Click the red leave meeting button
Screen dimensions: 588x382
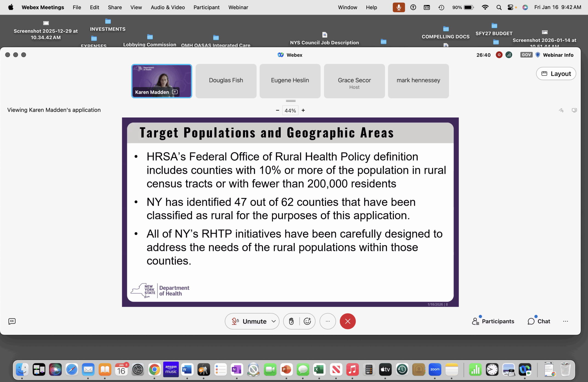pos(347,321)
